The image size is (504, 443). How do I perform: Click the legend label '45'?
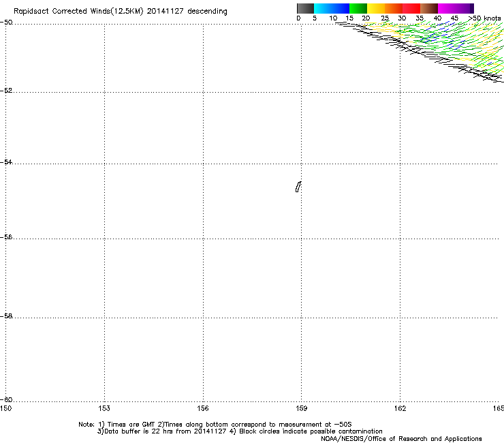click(x=454, y=18)
